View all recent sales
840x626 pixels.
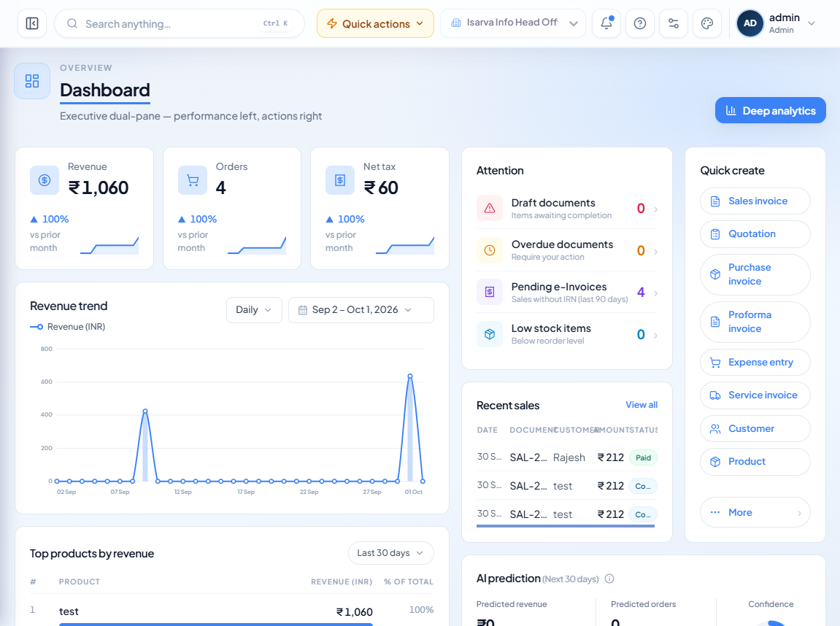click(641, 405)
